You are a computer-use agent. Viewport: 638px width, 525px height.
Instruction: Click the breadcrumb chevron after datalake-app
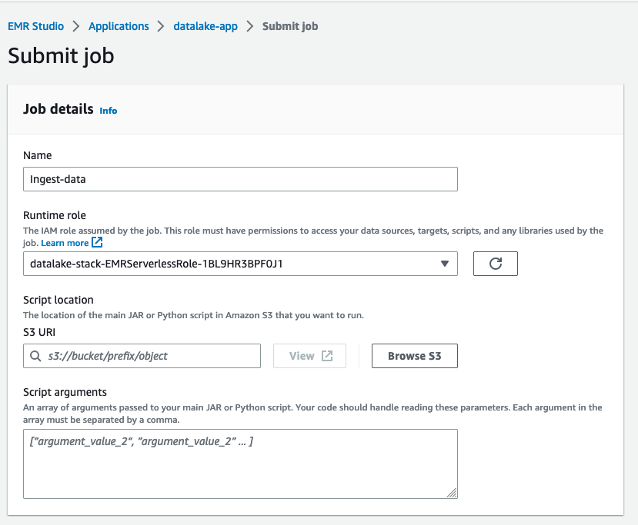tap(250, 26)
